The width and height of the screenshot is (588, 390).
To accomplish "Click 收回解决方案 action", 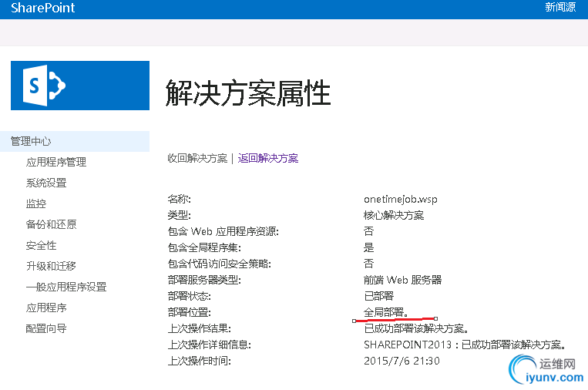I will pos(197,158).
